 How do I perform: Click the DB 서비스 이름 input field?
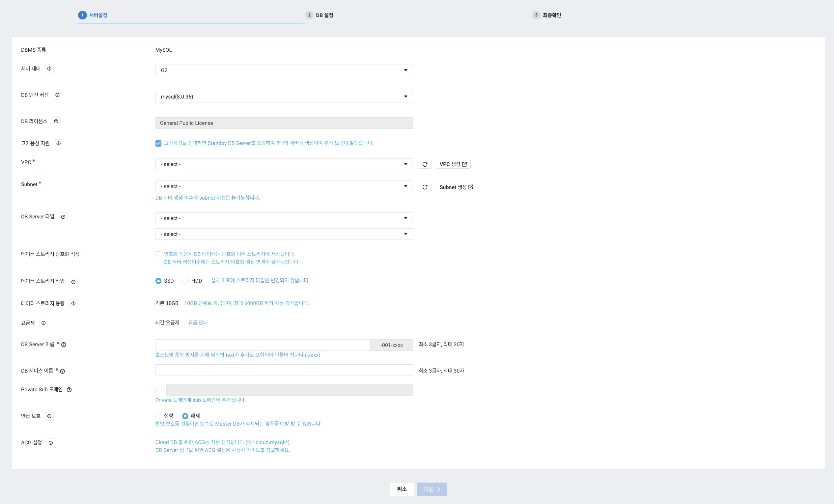(x=284, y=370)
